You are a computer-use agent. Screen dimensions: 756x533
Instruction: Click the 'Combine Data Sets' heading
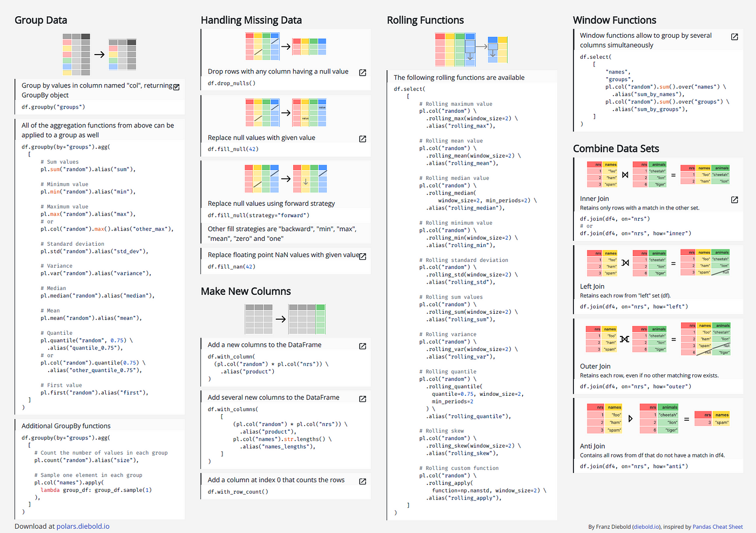coord(616,149)
